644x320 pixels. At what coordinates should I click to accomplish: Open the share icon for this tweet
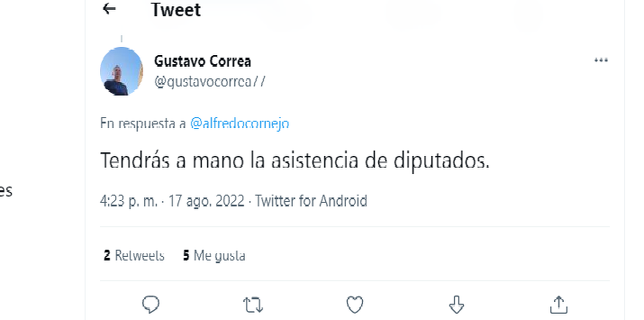click(559, 304)
